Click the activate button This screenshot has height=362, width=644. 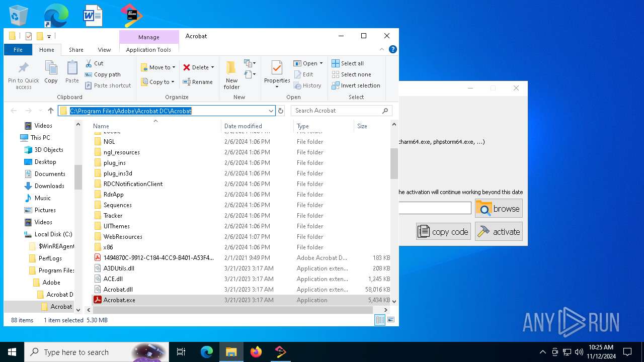pyautogui.click(x=499, y=231)
